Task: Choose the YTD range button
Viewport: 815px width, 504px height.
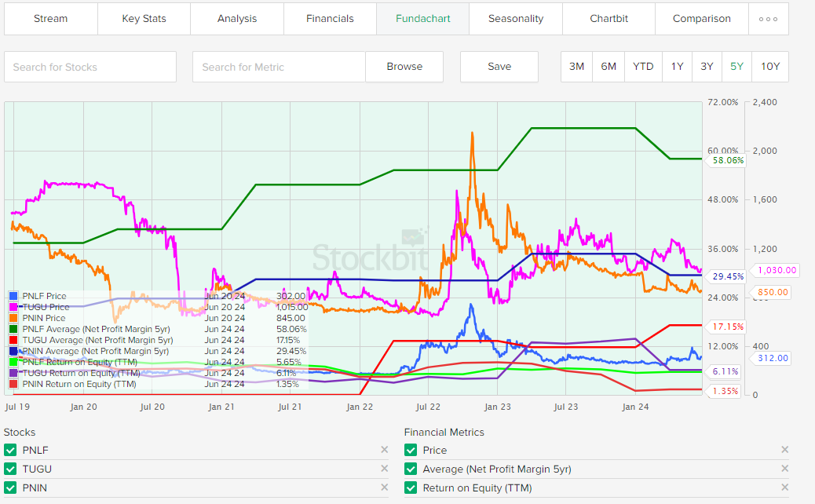Action: point(643,67)
